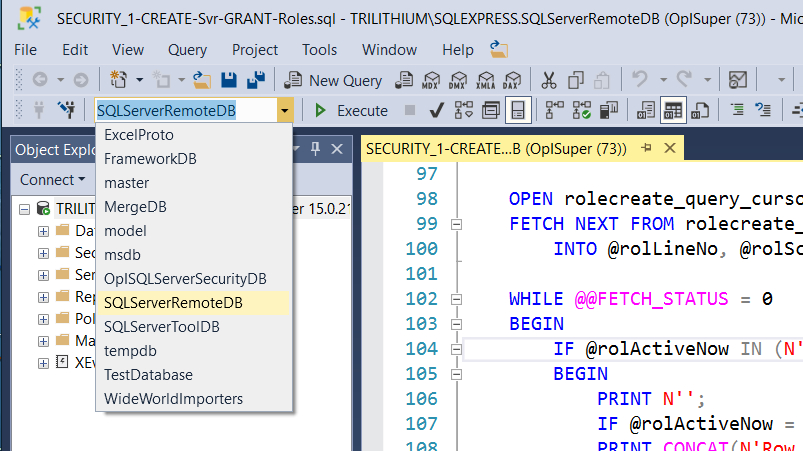
Task: Click the folder icon beside Help menu
Action: [499, 50]
